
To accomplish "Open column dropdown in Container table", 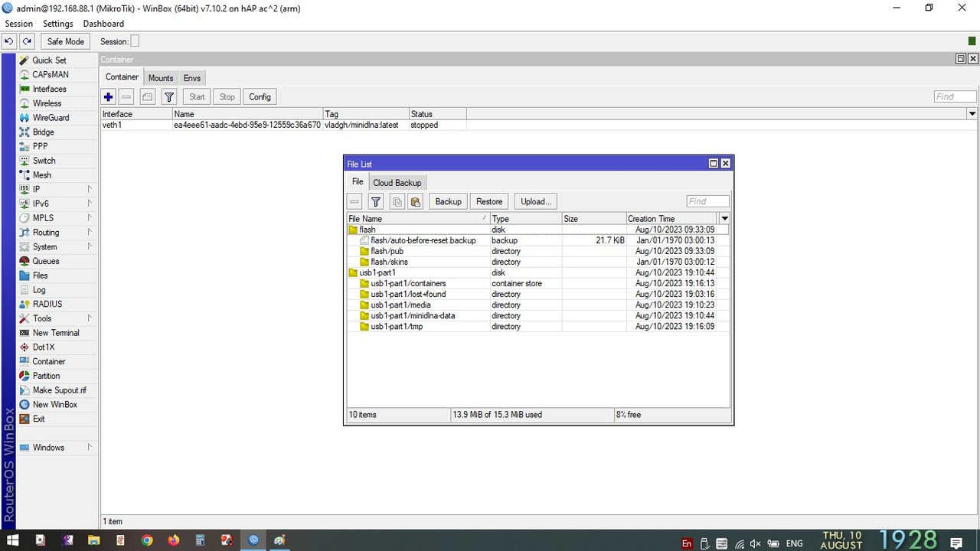I will click(972, 114).
